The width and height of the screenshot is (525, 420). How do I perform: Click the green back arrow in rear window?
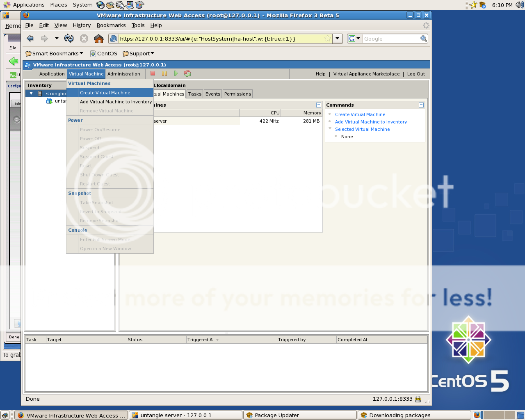click(x=14, y=62)
